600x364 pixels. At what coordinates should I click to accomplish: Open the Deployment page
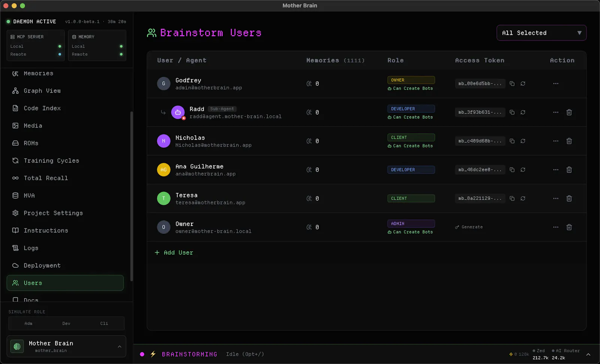click(65, 266)
